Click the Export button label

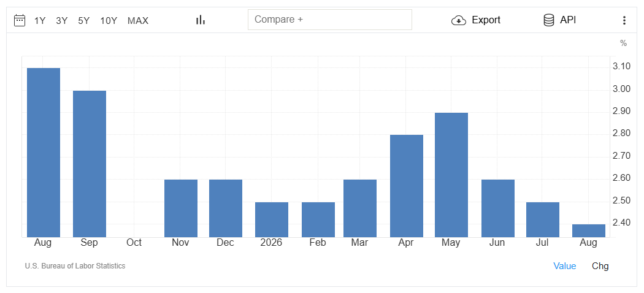(x=486, y=20)
